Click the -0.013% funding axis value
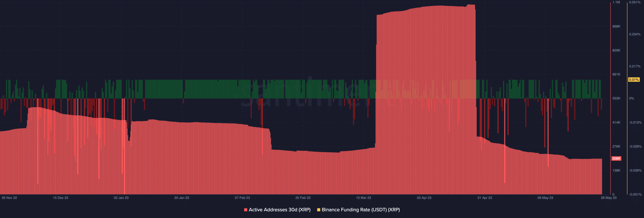Image resolution: width=644 pixels, height=218 pixels. click(x=635, y=122)
